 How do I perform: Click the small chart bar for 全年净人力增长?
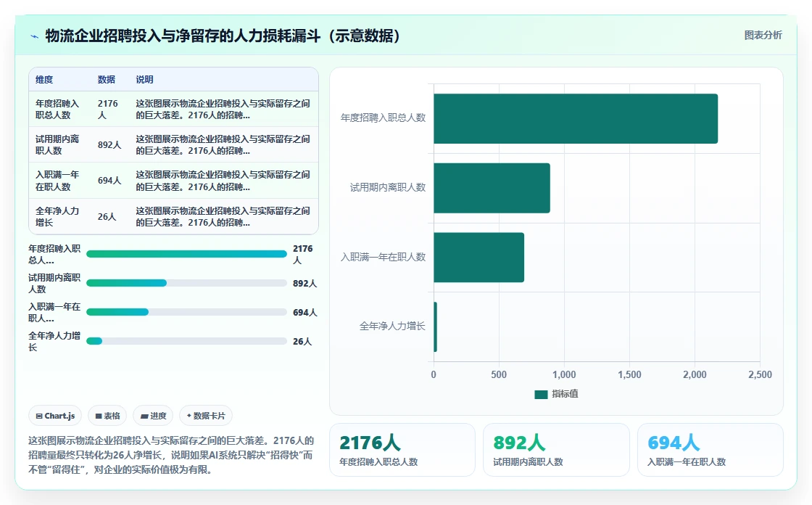coord(436,327)
